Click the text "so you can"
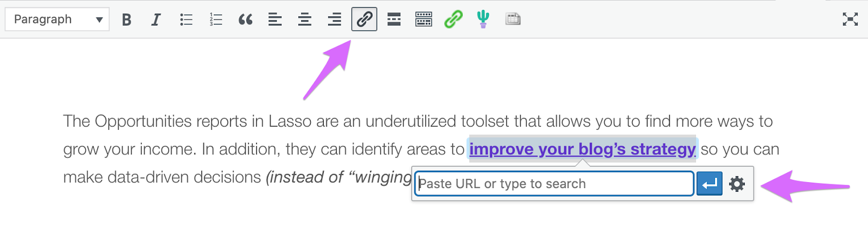This screenshot has height=231, width=868. tap(740, 149)
